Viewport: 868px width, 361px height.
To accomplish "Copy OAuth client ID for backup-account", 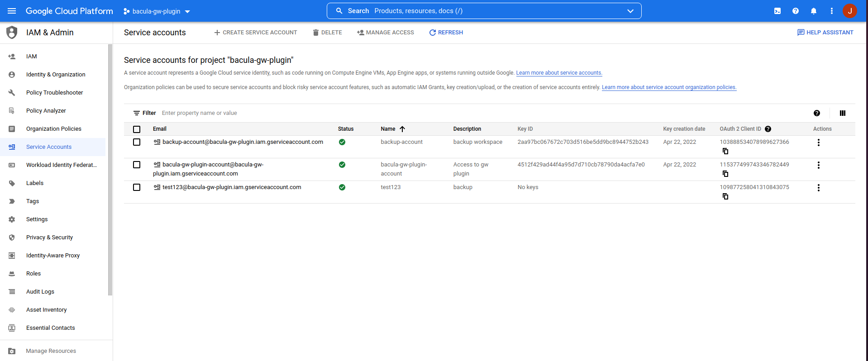I will tap(725, 151).
